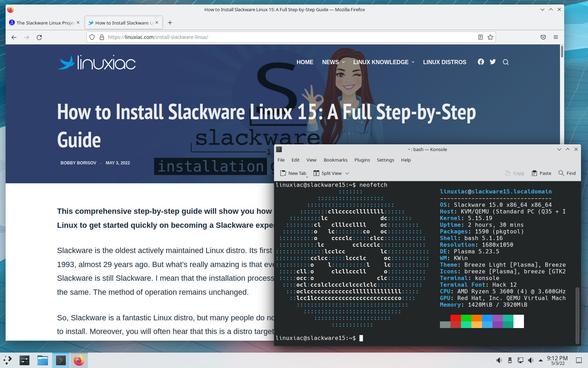This screenshot has width=588, height=368.
Task: Click the speaker tray icon beside tray arrow
Action: 531,360
